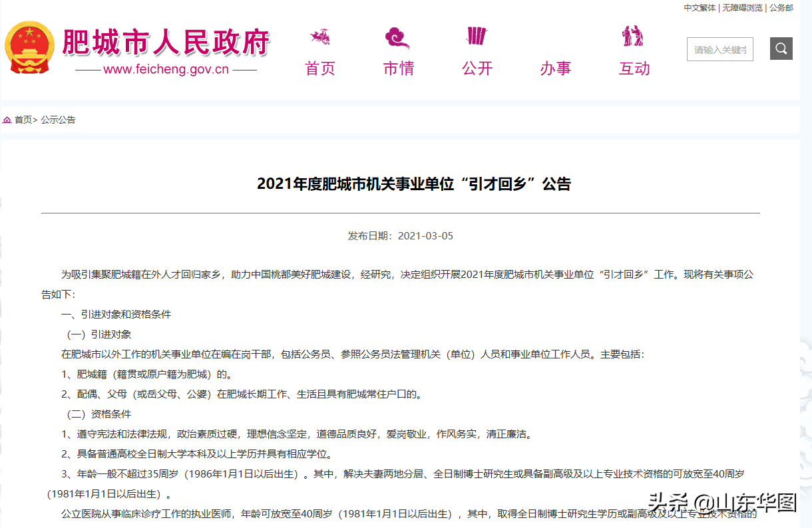Screen dimensions: 812x528
Task: Open the 办事 menu item
Action: (x=556, y=68)
